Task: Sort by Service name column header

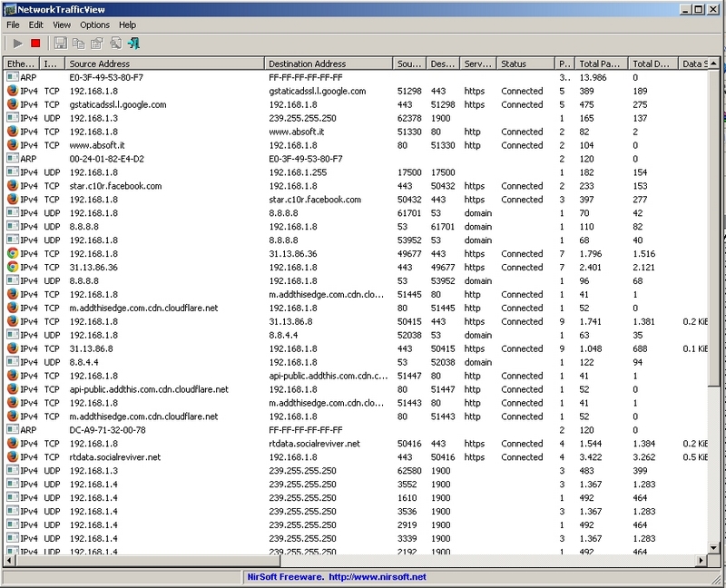Action: point(478,64)
